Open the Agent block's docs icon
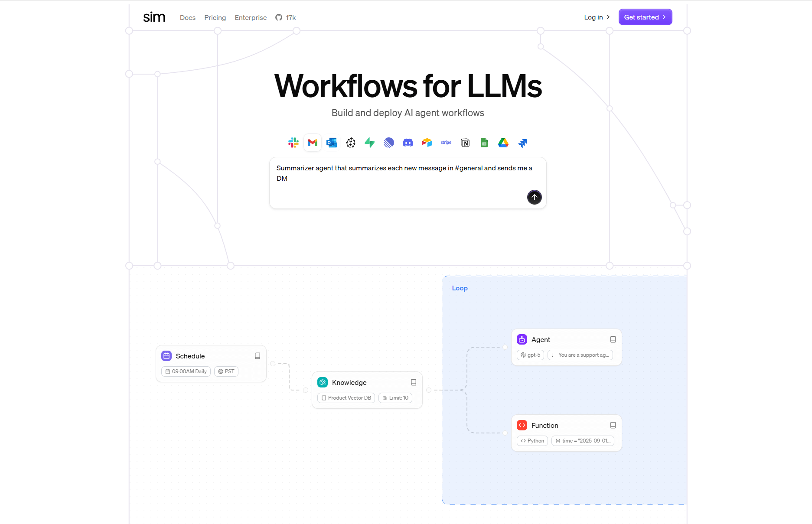This screenshot has height=524, width=812. click(x=613, y=339)
